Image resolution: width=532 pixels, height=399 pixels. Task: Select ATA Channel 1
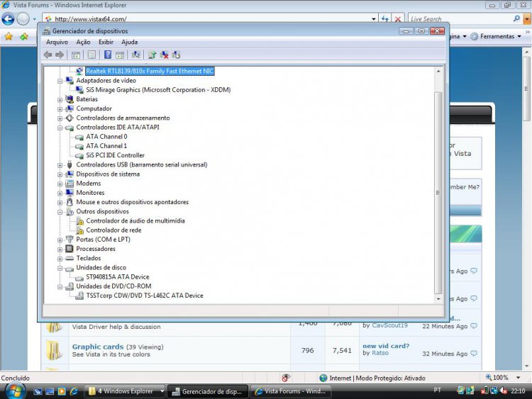(x=106, y=146)
